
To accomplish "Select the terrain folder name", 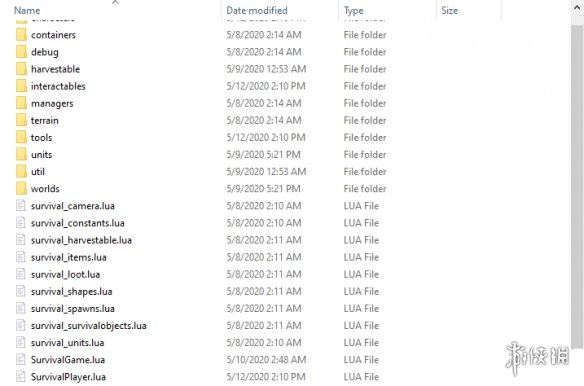I will pyautogui.click(x=45, y=120).
